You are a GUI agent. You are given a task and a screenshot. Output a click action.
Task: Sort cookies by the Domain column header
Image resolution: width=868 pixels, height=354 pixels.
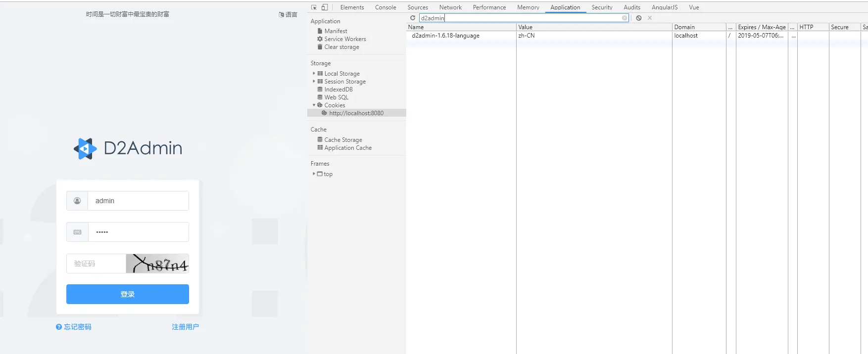point(699,27)
